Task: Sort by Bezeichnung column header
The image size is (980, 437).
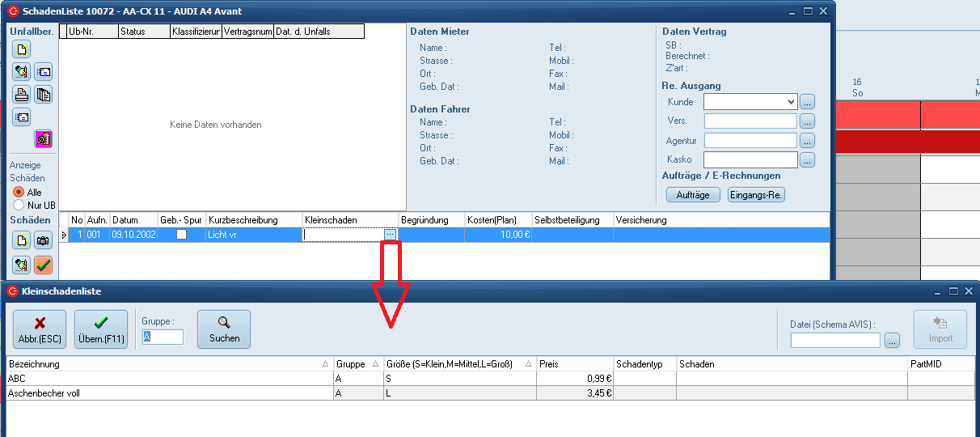Action: (166, 364)
